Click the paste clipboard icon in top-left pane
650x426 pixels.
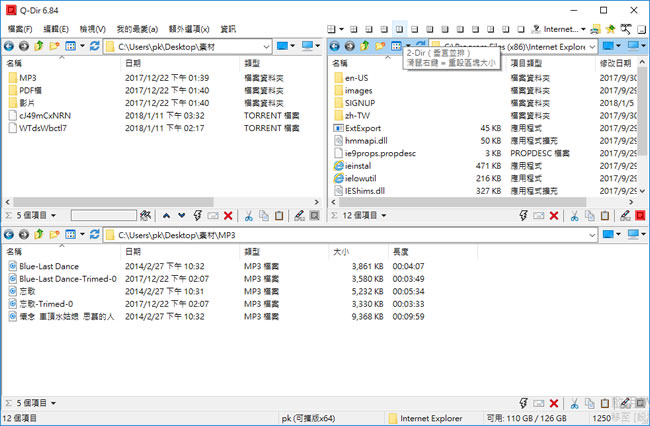pos(279,215)
